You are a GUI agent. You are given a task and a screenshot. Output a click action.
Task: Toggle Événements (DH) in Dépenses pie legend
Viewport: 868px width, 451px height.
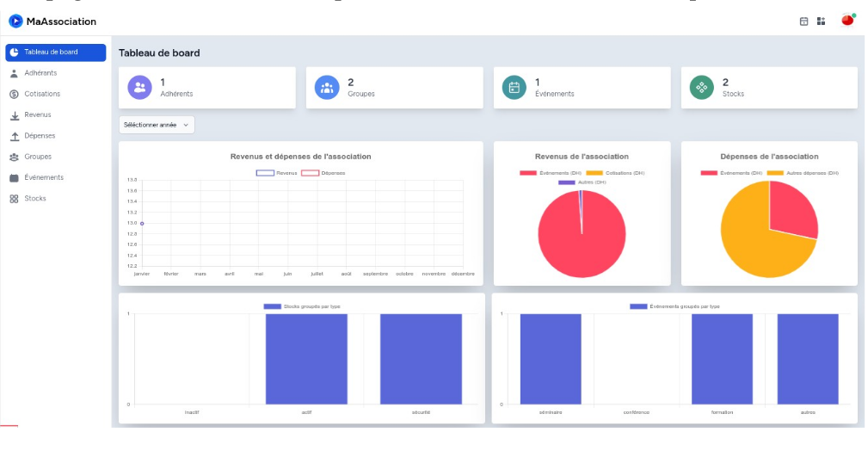731,173
